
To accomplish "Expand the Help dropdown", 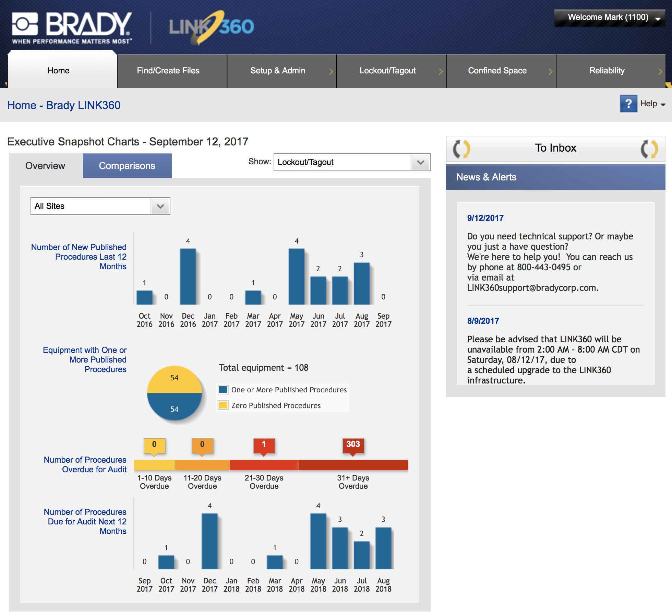I will point(652,104).
